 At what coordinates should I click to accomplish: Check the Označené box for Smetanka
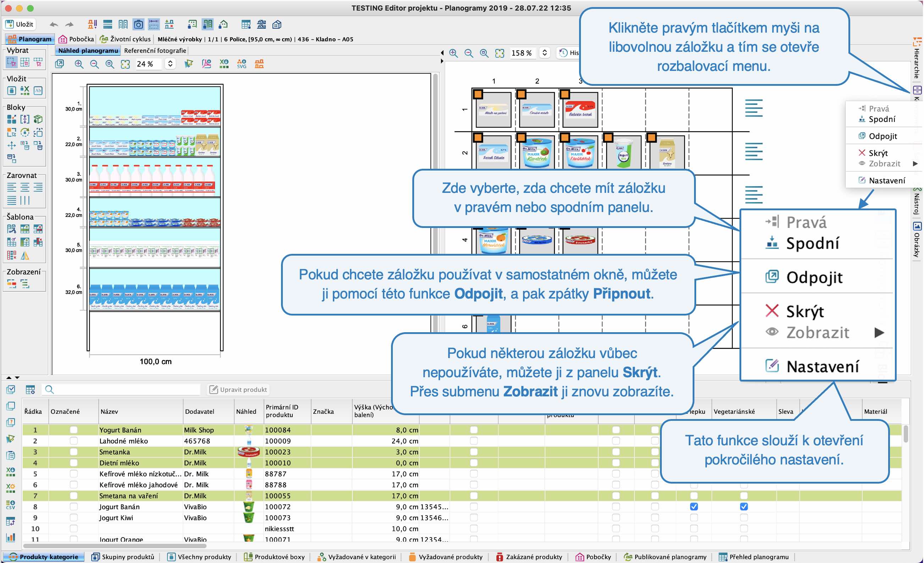[73, 452]
